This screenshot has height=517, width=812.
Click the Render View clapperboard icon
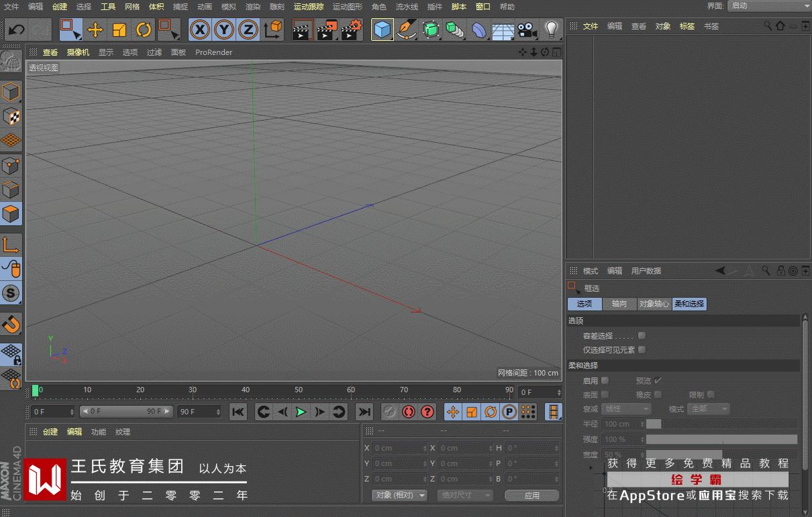(x=303, y=30)
